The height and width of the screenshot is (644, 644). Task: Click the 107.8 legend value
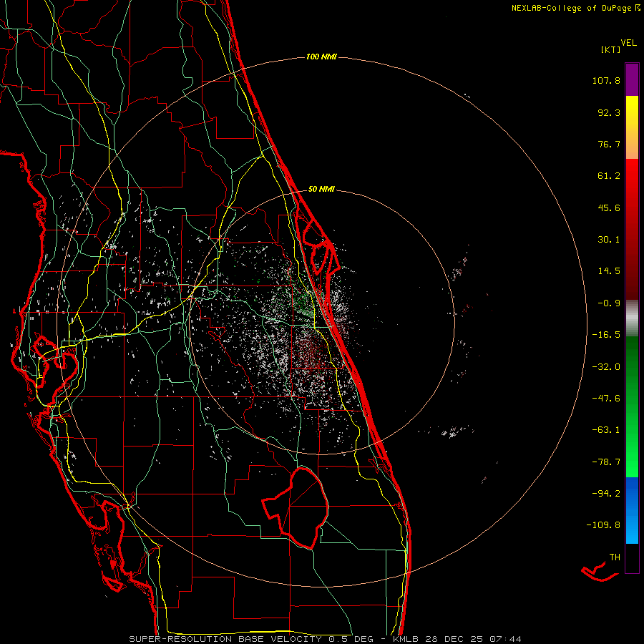(606, 80)
